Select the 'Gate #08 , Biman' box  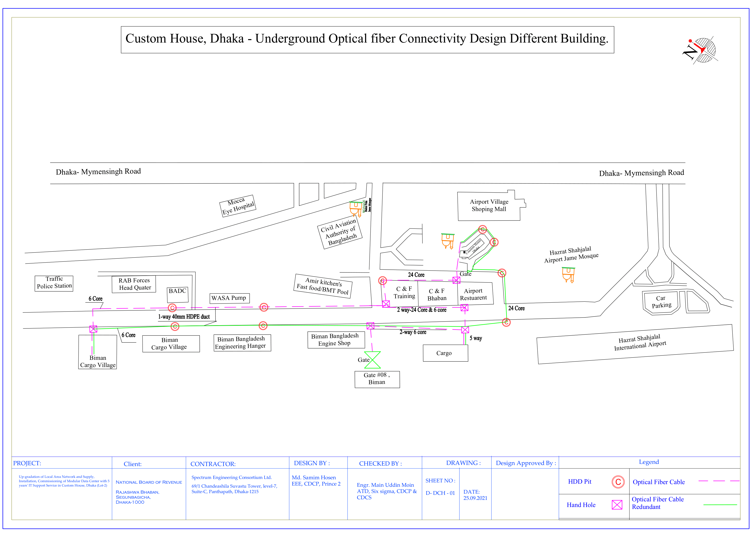click(x=377, y=379)
